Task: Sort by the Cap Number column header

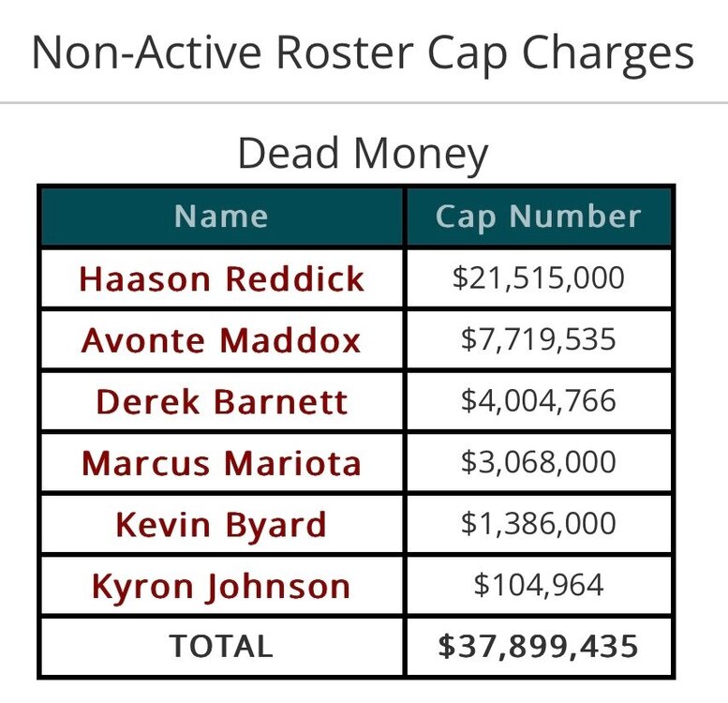Action: 538,217
